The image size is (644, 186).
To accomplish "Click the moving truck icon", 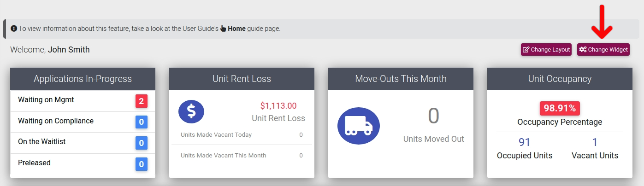I will 359,126.
